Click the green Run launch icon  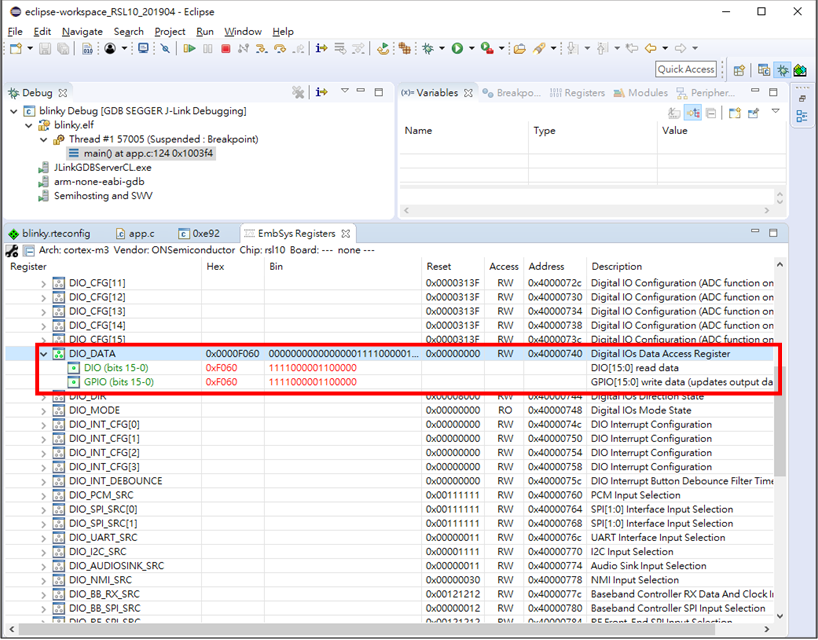tap(457, 48)
